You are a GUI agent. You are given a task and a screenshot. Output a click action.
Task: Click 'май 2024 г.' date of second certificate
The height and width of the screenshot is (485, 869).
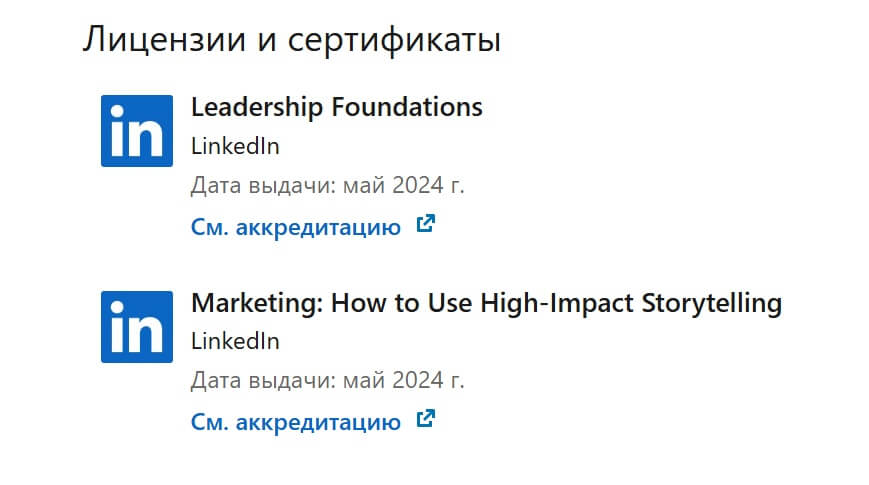(x=403, y=380)
